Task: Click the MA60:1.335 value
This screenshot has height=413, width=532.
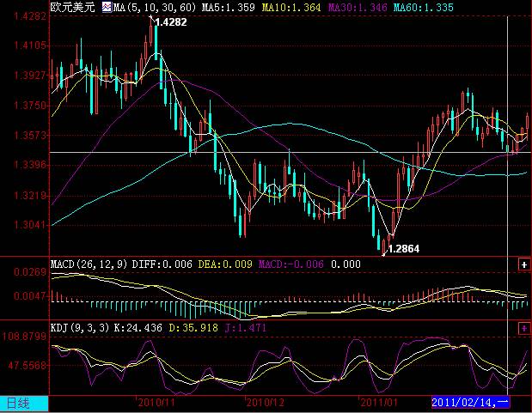Action: coord(424,7)
